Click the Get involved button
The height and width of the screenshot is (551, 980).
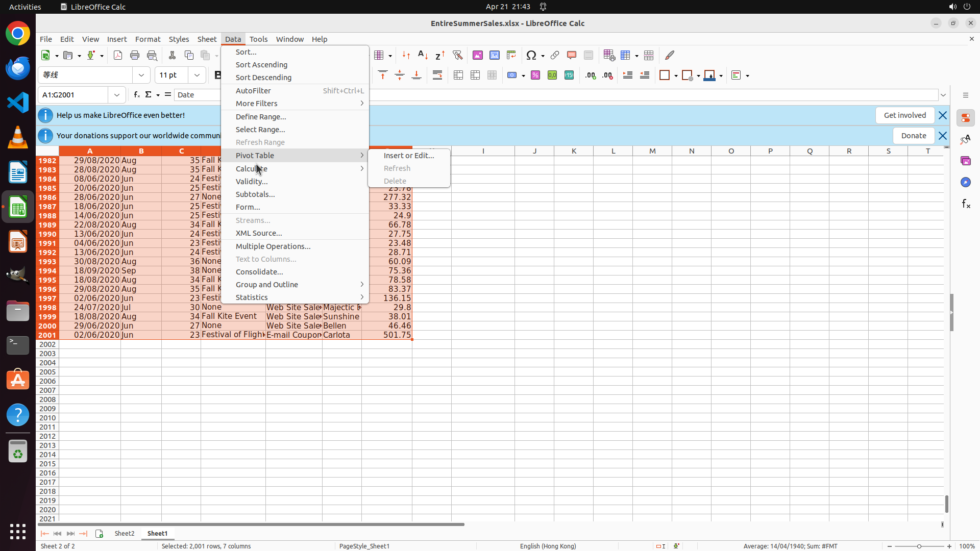pyautogui.click(x=904, y=115)
